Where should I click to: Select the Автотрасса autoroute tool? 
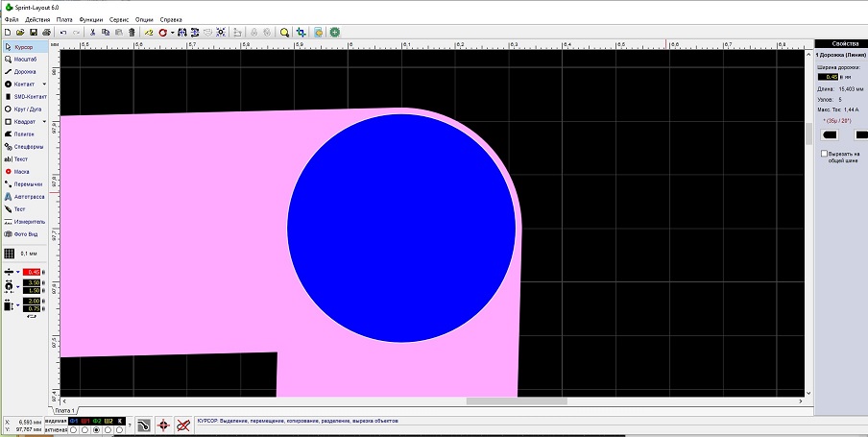27,196
